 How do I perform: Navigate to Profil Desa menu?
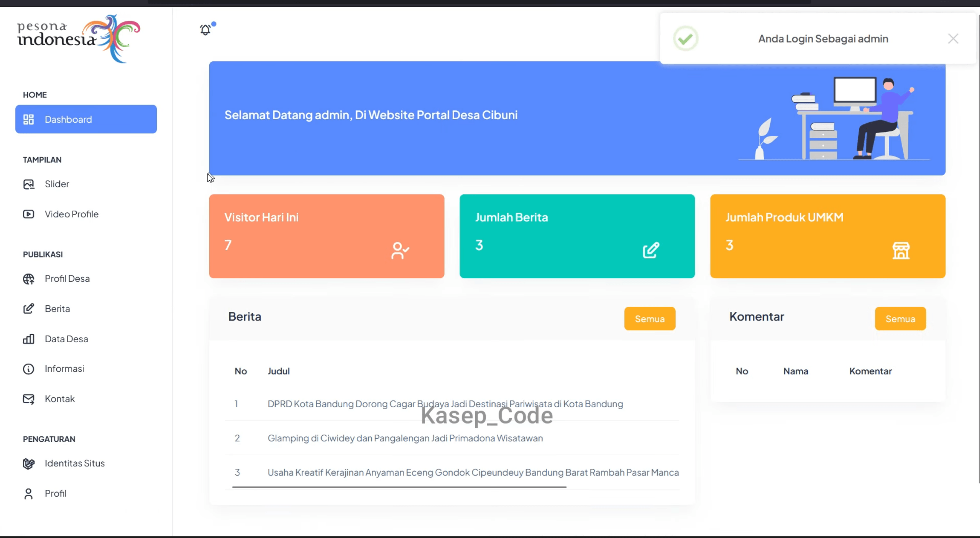click(x=86, y=279)
